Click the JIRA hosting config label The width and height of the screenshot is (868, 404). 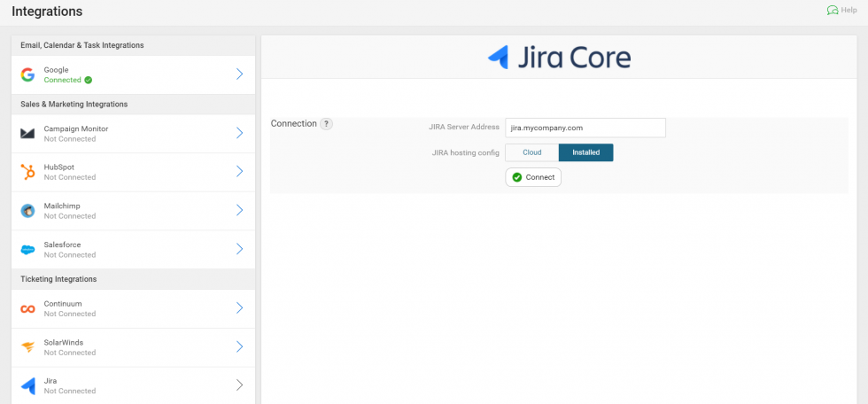coord(466,152)
